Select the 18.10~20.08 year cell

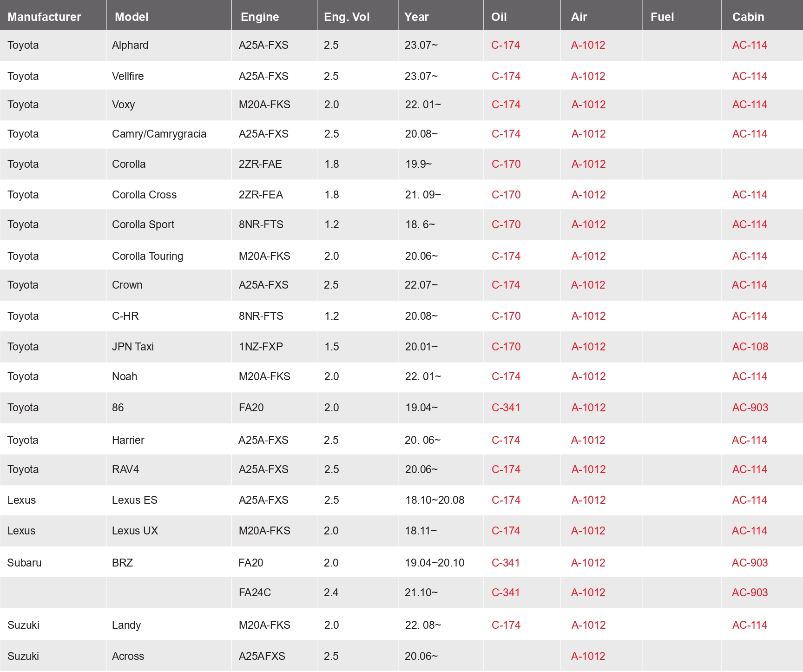pyautogui.click(x=434, y=500)
